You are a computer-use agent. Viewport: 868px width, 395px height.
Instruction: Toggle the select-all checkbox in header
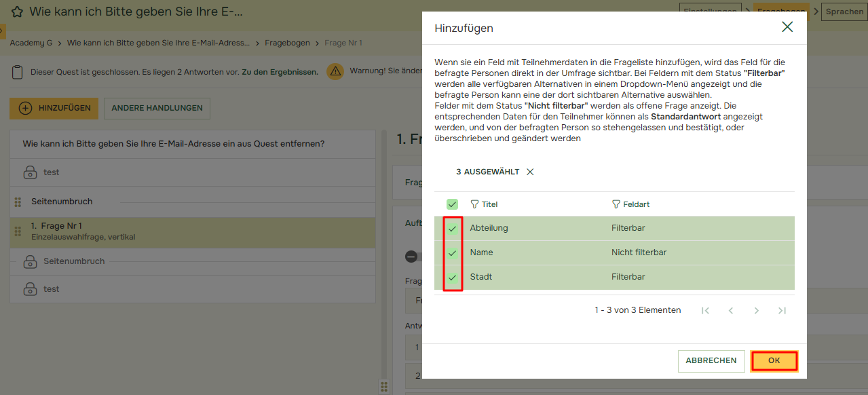click(452, 204)
